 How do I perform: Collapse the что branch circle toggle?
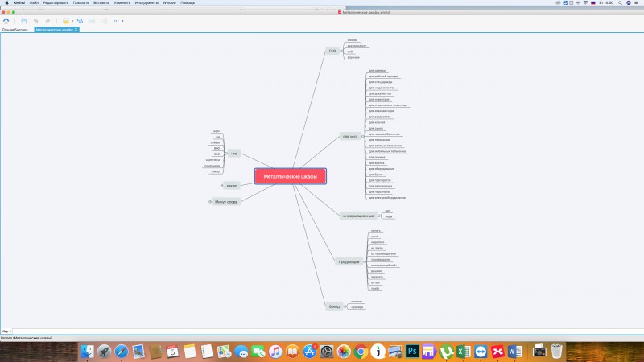tap(226, 154)
